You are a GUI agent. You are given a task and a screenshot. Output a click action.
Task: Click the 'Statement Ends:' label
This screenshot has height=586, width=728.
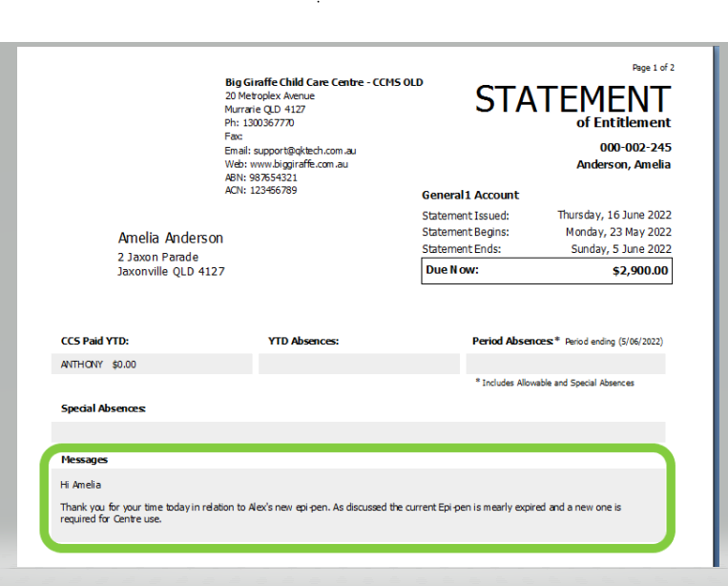coord(462,249)
